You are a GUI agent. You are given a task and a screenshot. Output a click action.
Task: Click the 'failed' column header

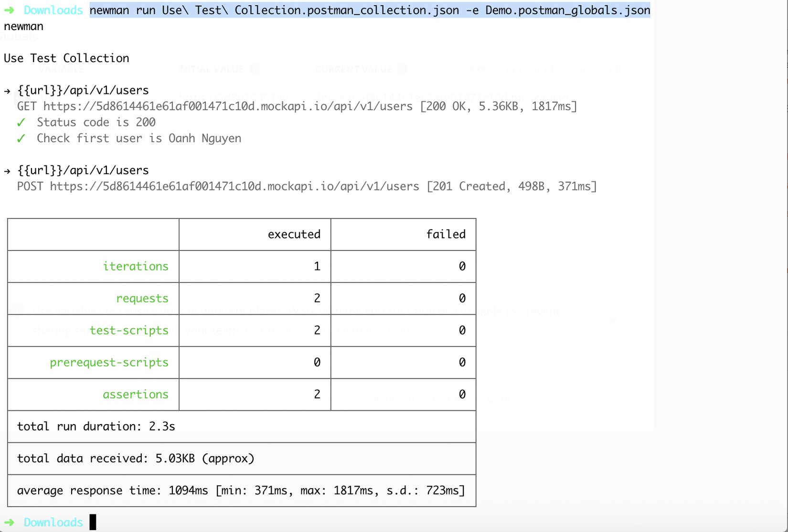tap(446, 234)
